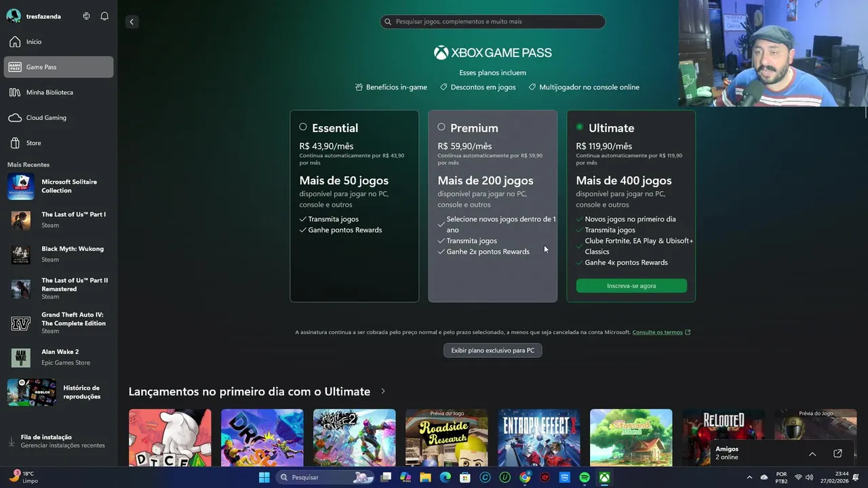The width and height of the screenshot is (868, 488).
Task: Click the device icon beside username
Action: click(86, 16)
